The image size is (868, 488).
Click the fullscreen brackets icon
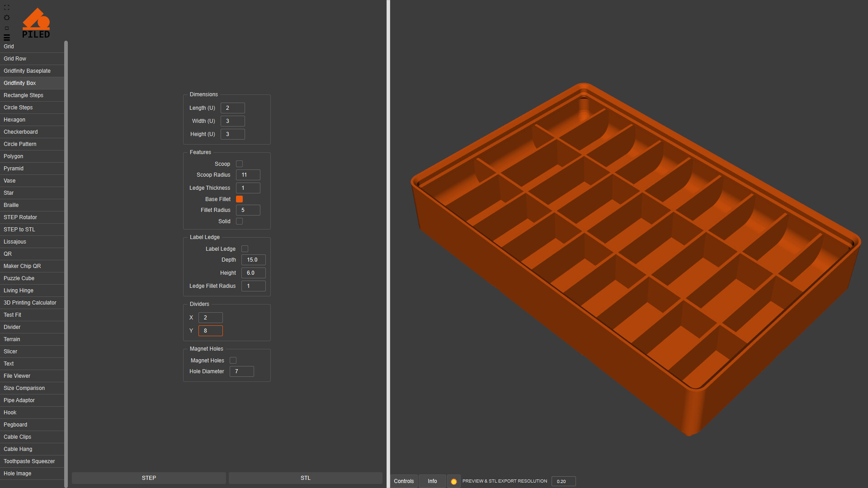7,8
